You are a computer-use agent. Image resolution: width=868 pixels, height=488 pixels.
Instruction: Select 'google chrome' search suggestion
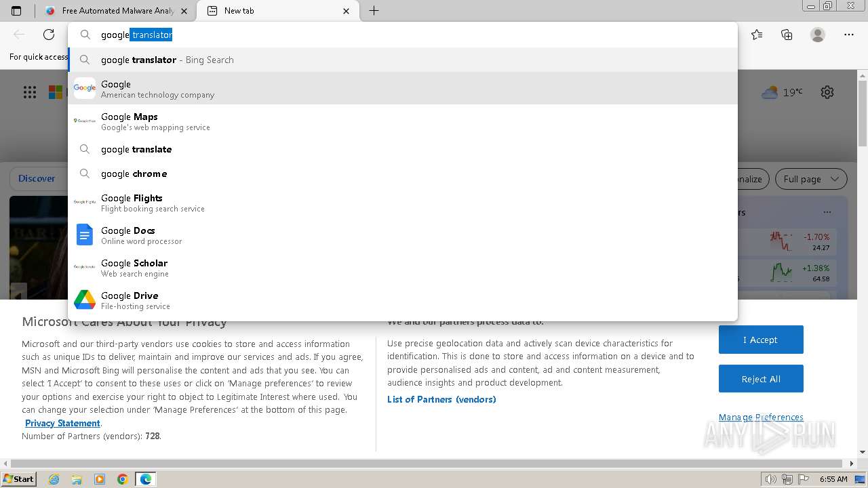[403, 174]
